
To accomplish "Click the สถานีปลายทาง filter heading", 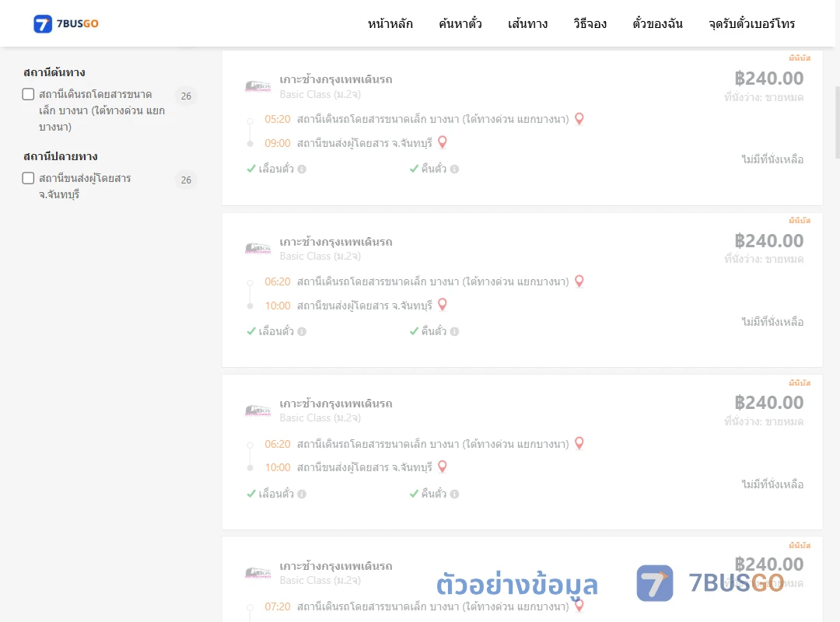I will point(61,156).
